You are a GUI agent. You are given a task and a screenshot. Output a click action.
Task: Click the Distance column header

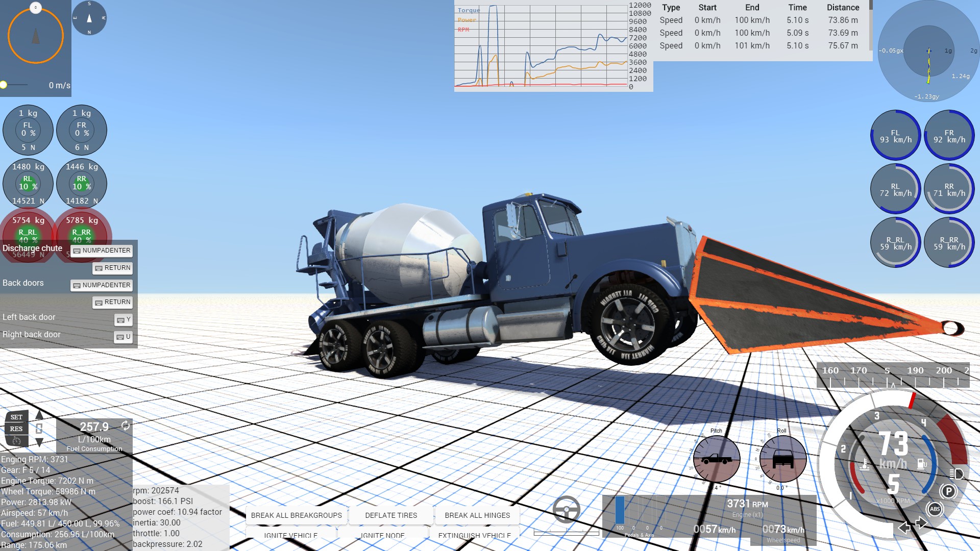coord(843,8)
